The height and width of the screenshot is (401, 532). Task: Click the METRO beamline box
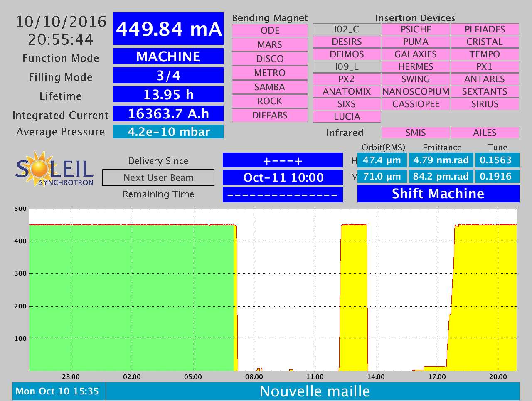point(270,73)
